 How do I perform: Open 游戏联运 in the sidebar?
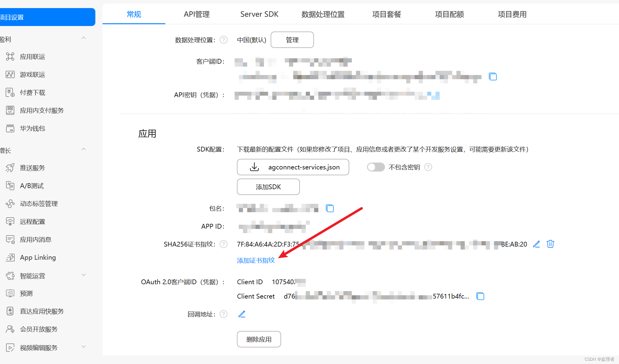(x=32, y=75)
